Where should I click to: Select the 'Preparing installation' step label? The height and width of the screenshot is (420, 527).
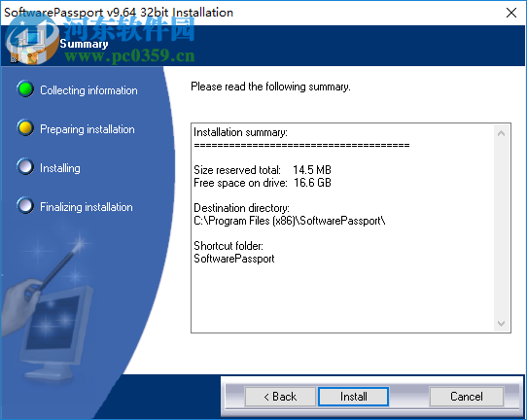coord(88,129)
